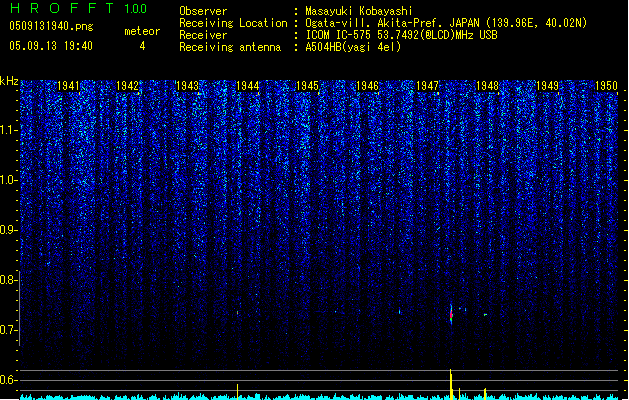Click the 1949 time marker
The height and width of the screenshot is (400, 629).
(547, 86)
